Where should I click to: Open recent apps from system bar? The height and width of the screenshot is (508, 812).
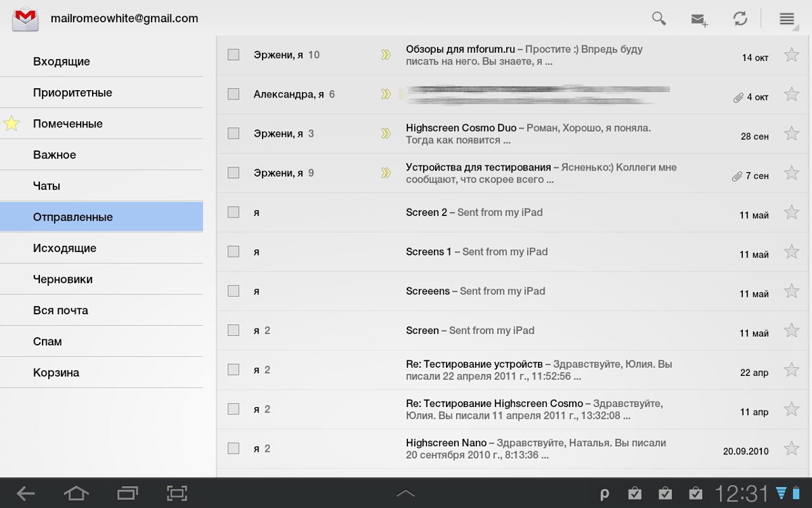[127, 493]
